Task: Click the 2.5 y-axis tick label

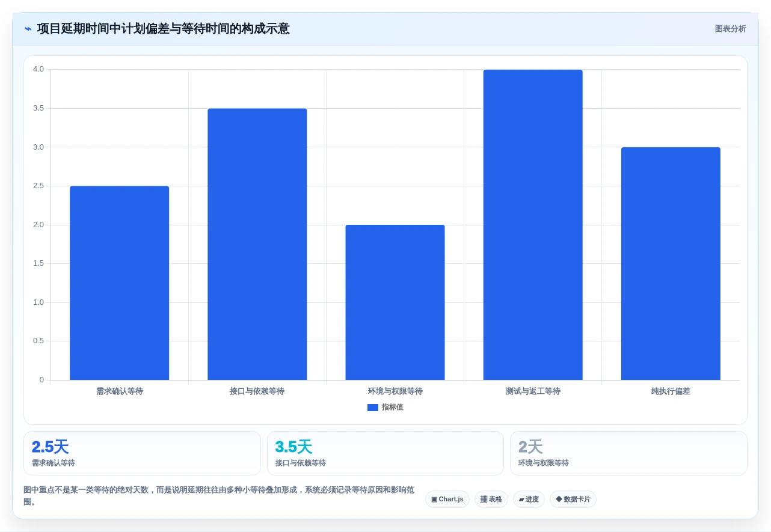Action: click(x=38, y=186)
